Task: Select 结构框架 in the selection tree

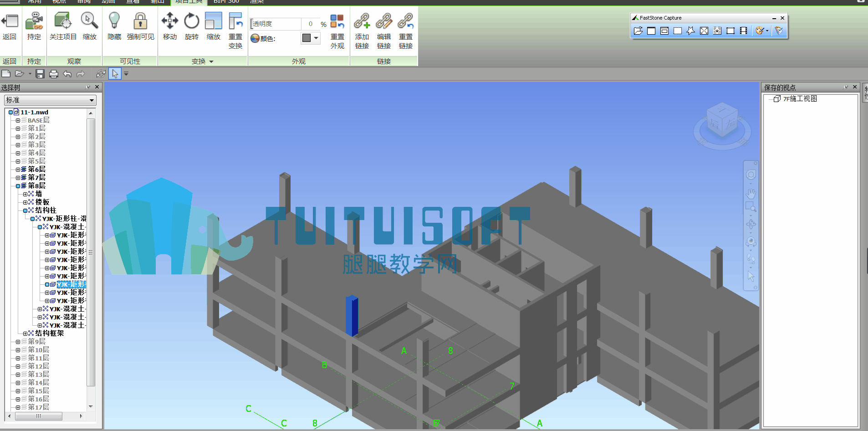Action: pyautogui.click(x=49, y=334)
